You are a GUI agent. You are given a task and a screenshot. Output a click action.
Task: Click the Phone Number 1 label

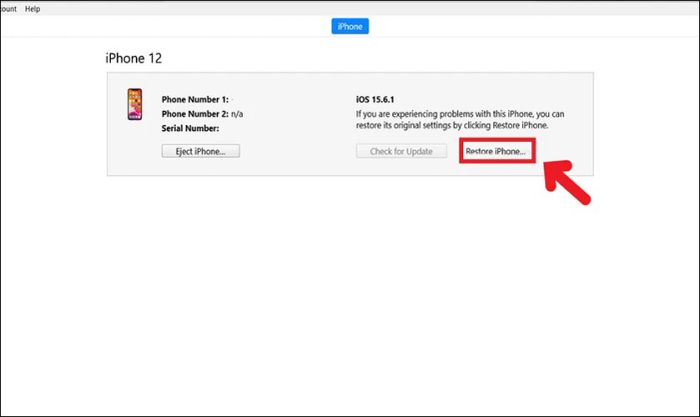point(195,100)
